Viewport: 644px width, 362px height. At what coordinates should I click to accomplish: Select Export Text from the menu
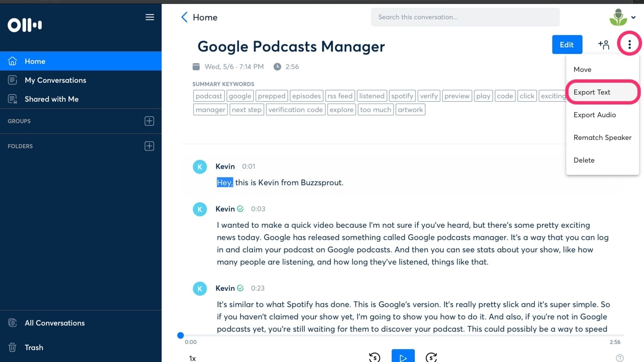[602, 92]
